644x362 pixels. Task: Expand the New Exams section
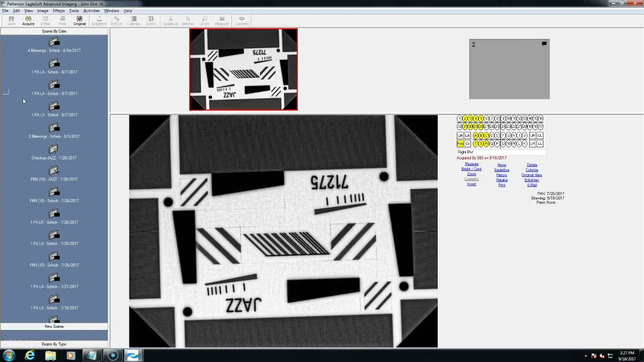pos(54,326)
